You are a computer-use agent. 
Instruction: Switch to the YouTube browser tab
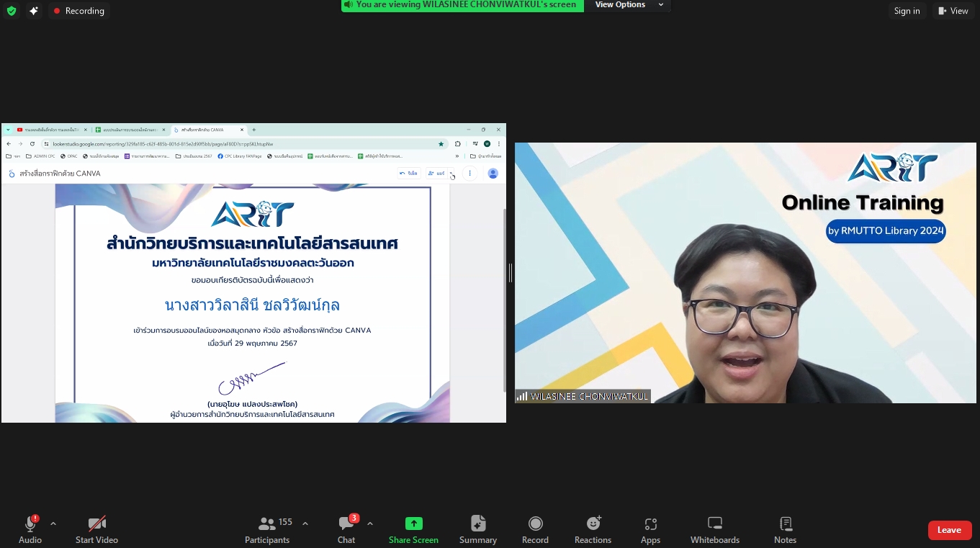[50, 130]
